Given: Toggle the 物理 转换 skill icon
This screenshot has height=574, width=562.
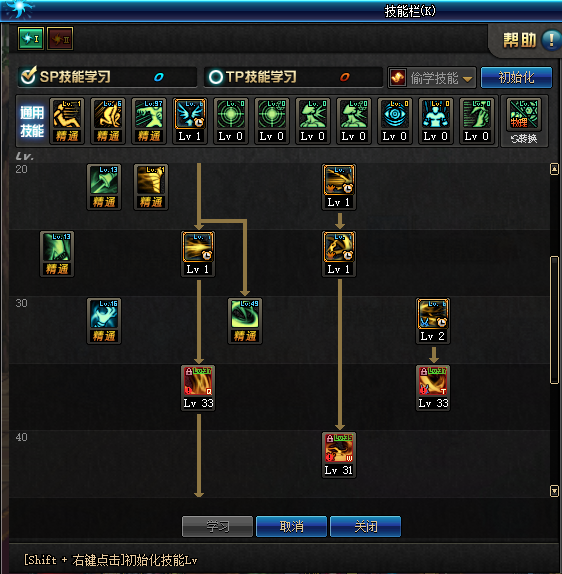Looking at the screenshot, I should click(524, 121).
